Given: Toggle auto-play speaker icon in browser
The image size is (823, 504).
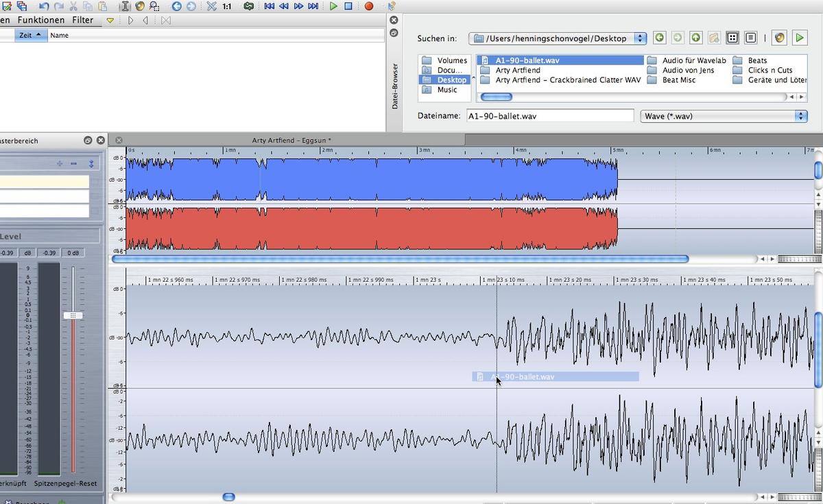Looking at the screenshot, I should click(780, 38).
